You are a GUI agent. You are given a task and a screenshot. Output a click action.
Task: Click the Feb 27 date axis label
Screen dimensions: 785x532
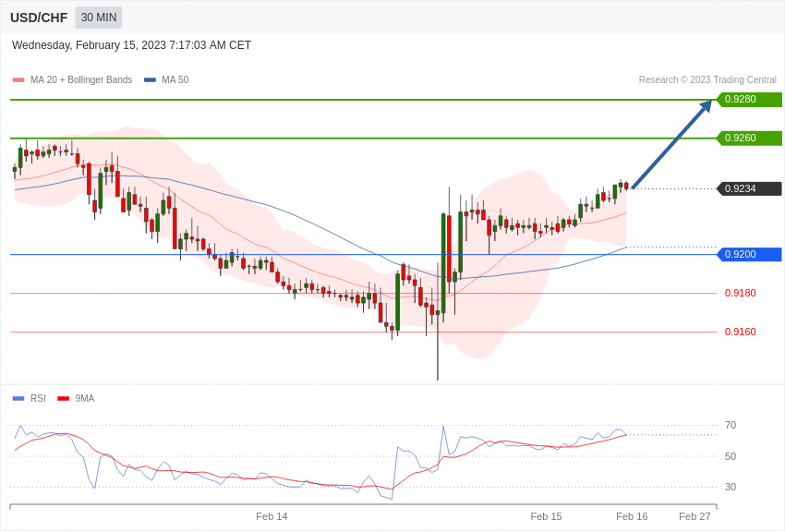coord(694,516)
